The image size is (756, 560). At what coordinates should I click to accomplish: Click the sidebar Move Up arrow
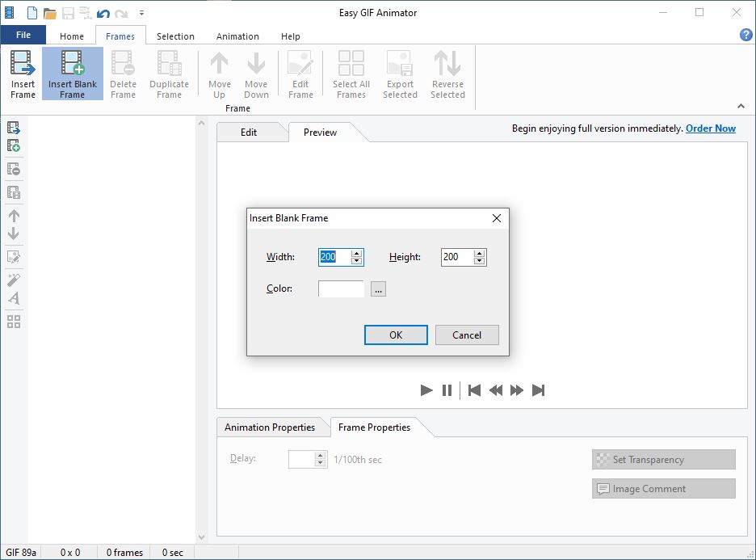click(14, 216)
